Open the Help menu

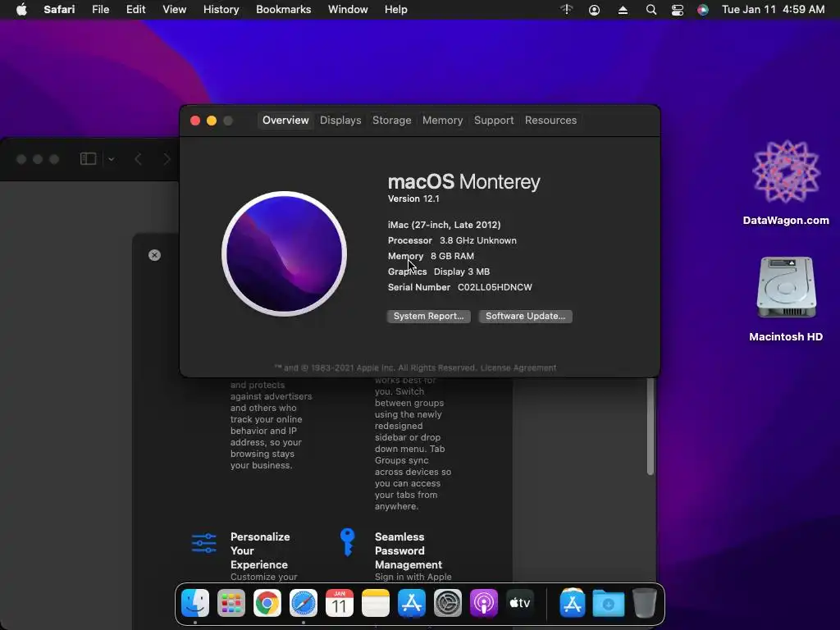point(396,10)
